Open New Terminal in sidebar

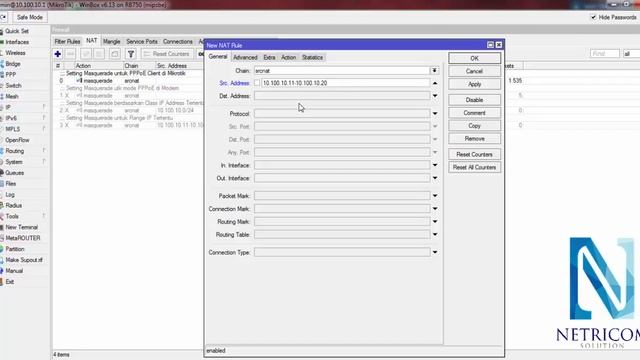21,227
